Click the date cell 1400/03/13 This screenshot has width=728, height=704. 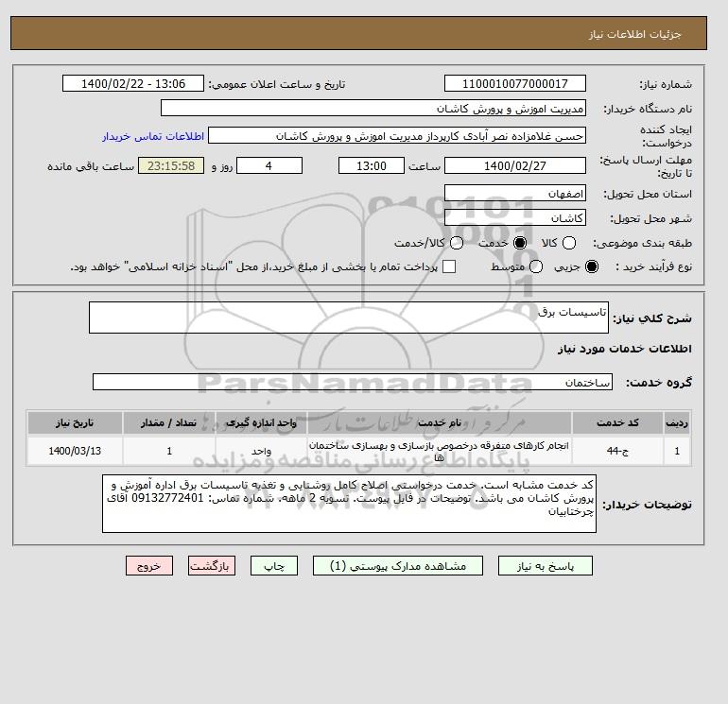pos(75,451)
